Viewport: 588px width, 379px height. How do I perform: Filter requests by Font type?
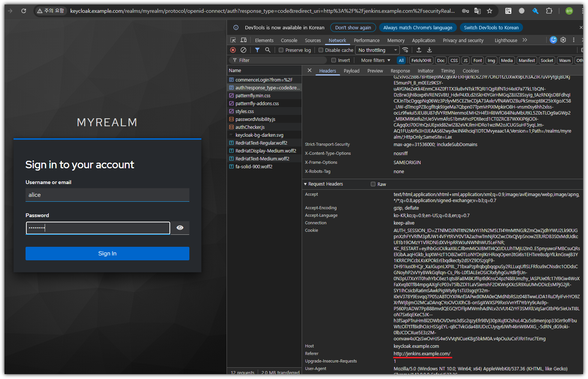pyautogui.click(x=478, y=60)
